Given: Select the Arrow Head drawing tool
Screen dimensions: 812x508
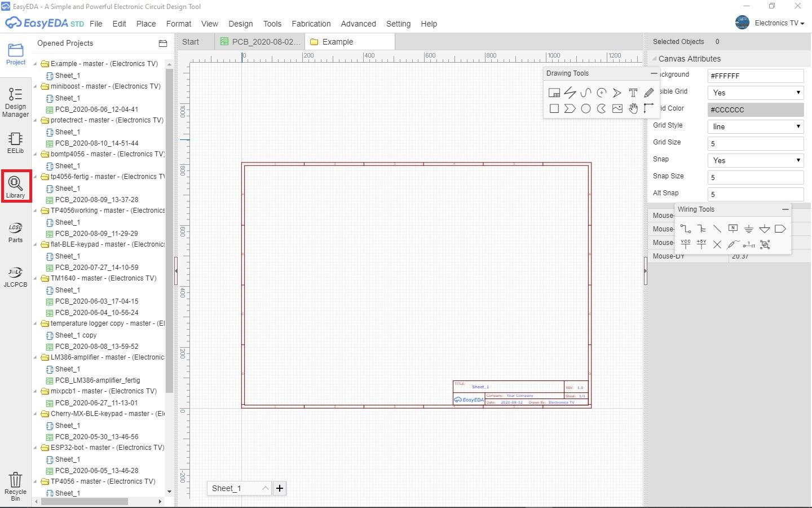Looking at the screenshot, I should (617, 93).
